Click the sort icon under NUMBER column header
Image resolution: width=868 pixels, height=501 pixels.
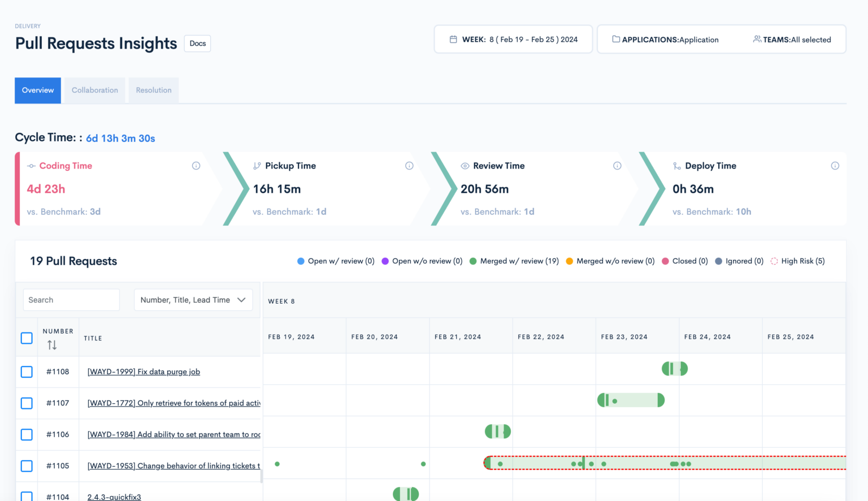pyautogui.click(x=51, y=345)
